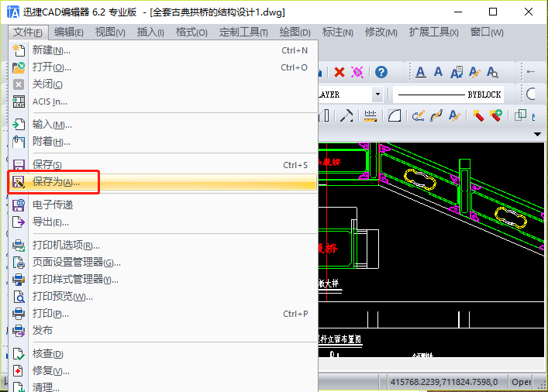Open the 标注 (Dimension) menu
The image size is (548, 392).
click(x=337, y=33)
